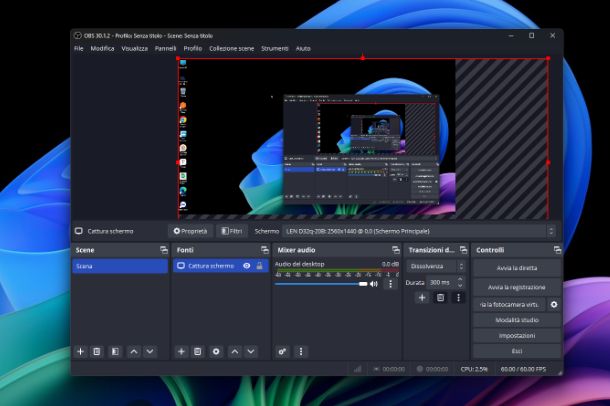This screenshot has width=610, height=406.
Task: Click the Filtri button
Action: click(x=232, y=231)
